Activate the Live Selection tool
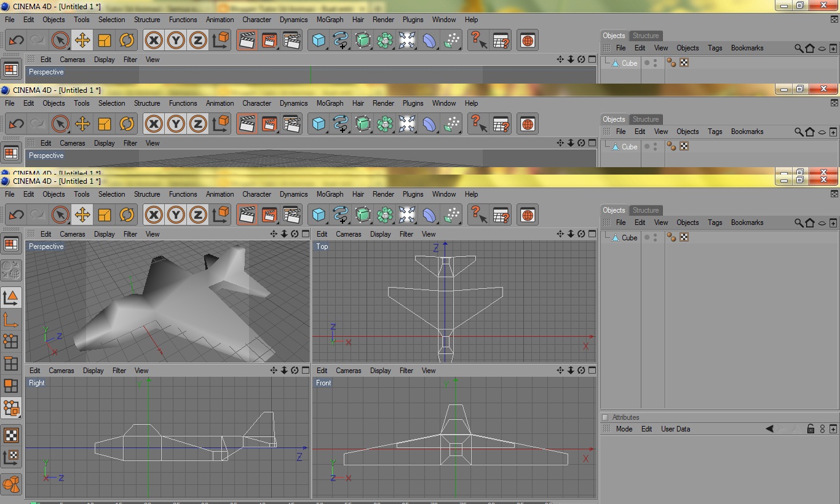Image resolution: width=840 pixels, height=504 pixels. click(60, 215)
